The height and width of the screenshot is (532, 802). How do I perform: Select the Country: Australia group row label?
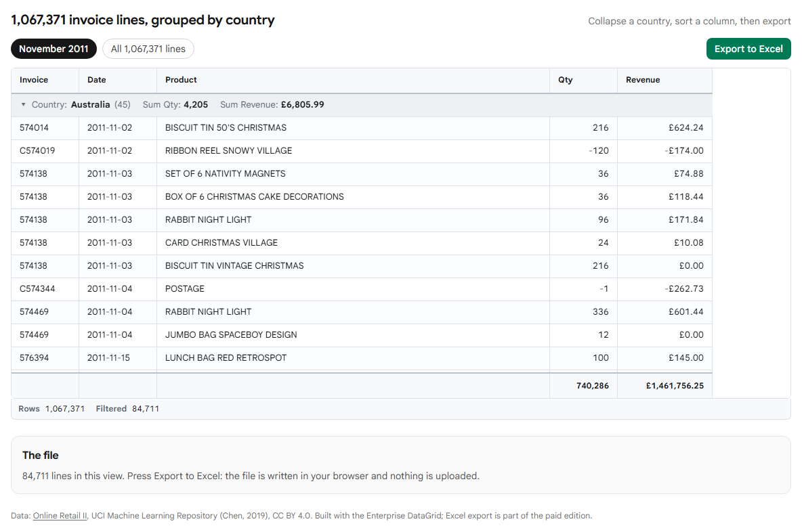tap(81, 105)
